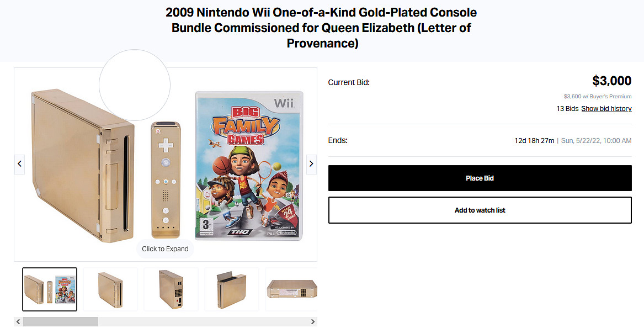Show the bid history
This screenshot has width=644, height=333.
pyautogui.click(x=606, y=109)
